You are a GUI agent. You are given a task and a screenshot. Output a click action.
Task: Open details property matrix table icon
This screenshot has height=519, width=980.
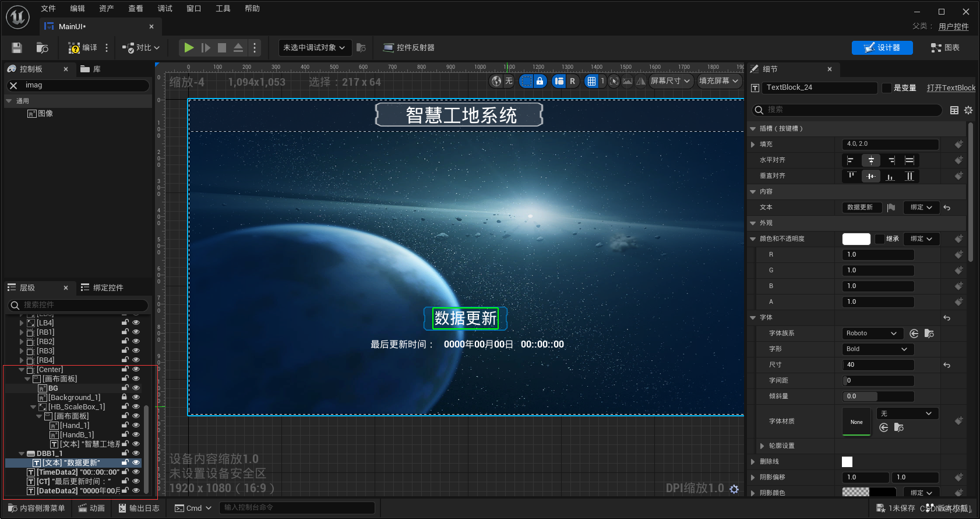[954, 110]
